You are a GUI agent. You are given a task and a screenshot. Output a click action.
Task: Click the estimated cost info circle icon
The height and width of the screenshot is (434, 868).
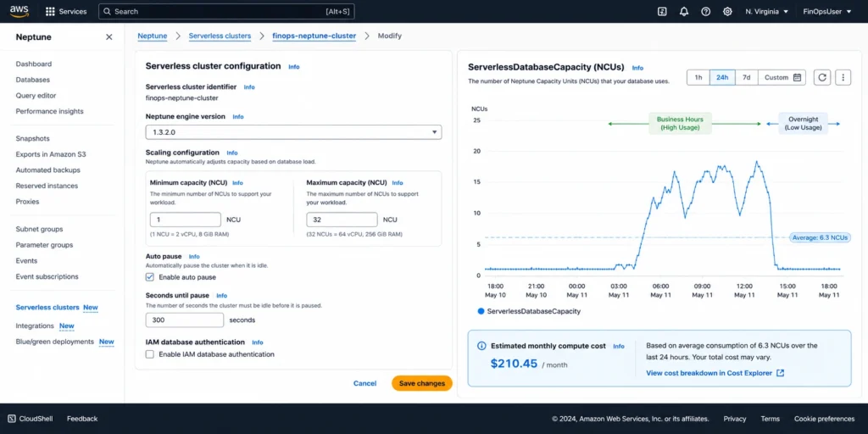pyautogui.click(x=481, y=346)
